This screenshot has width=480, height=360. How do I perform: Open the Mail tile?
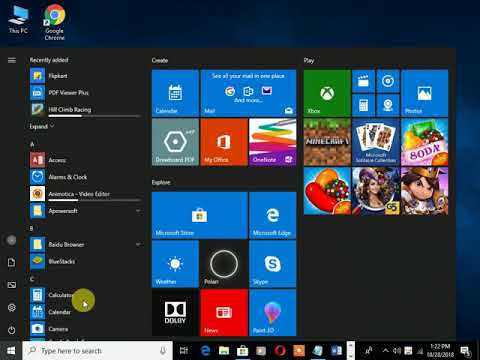tap(248, 93)
